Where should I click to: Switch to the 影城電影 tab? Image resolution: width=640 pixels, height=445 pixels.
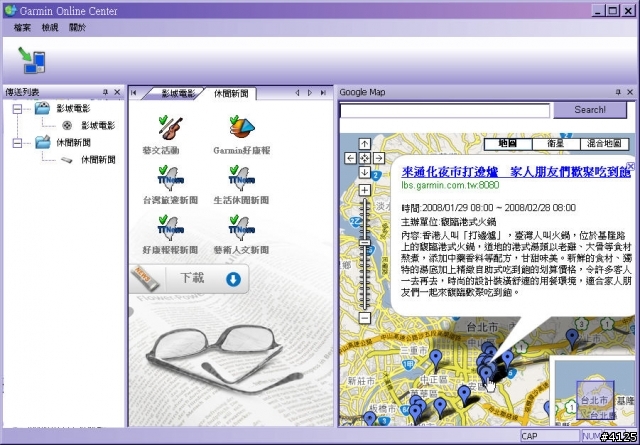pos(178,93)
